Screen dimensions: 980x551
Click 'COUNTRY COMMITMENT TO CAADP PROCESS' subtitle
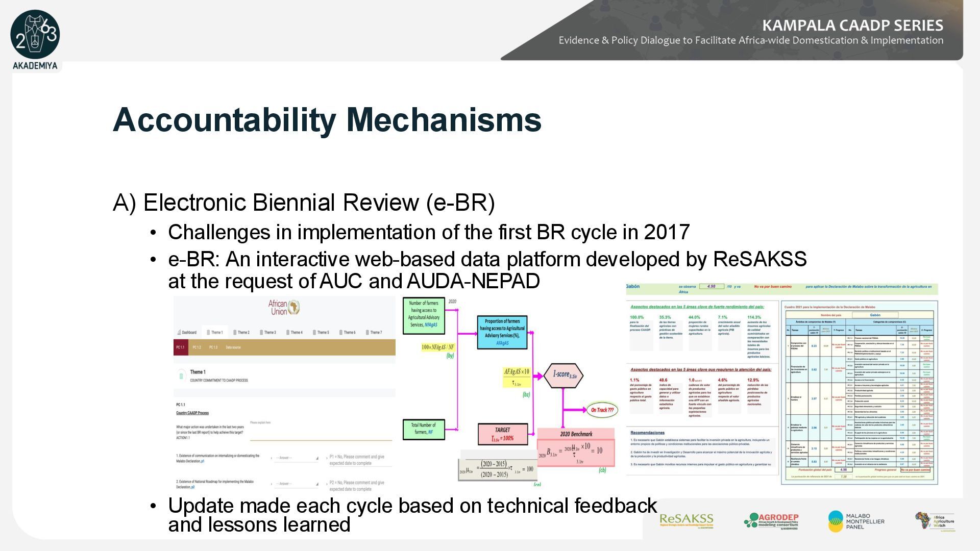[x=219, y=381]
